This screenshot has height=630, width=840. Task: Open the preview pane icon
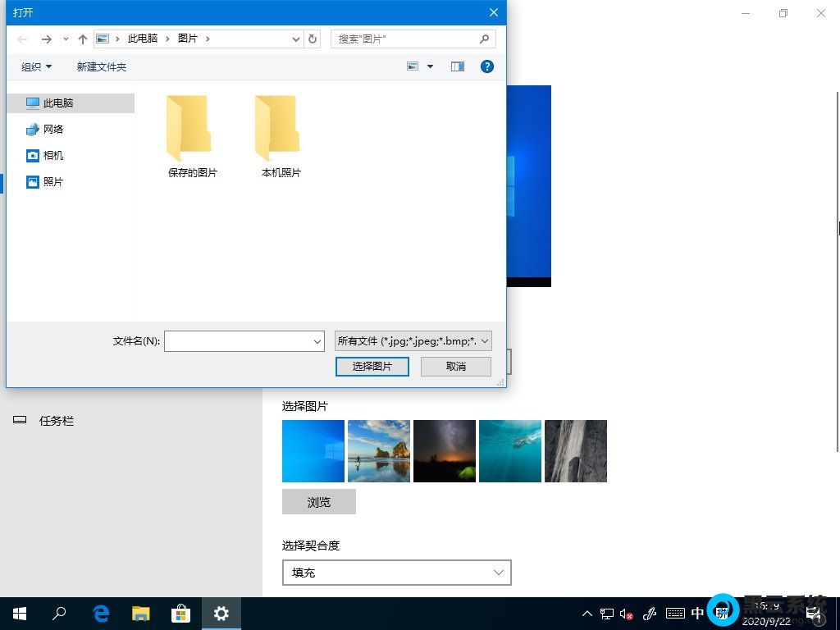coord(457,66)
